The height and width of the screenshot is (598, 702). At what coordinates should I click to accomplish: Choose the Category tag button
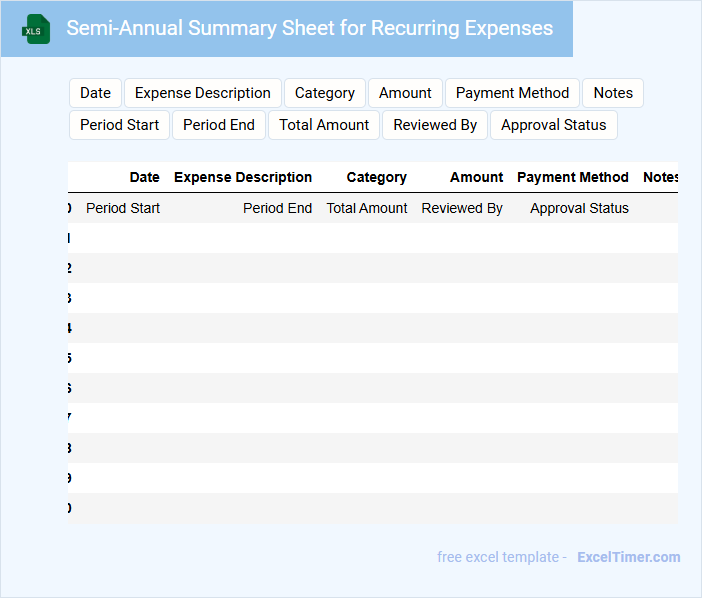coord(325,93)
